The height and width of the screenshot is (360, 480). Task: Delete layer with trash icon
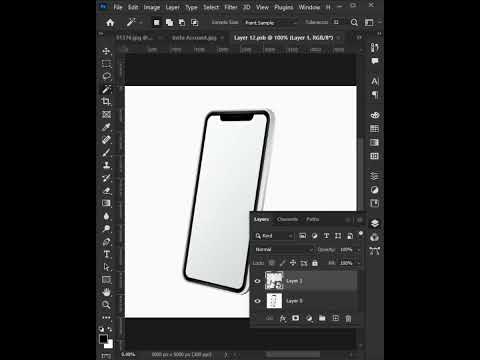pos(348,318)
